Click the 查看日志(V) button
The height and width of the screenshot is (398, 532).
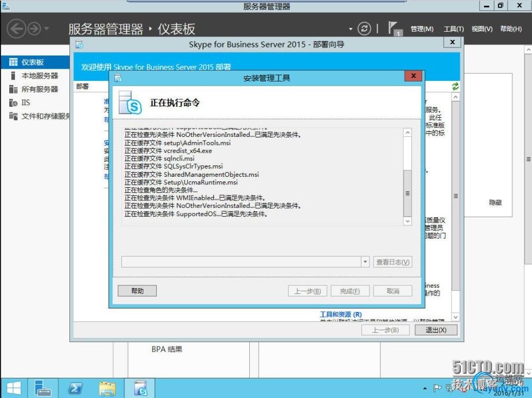393,262
